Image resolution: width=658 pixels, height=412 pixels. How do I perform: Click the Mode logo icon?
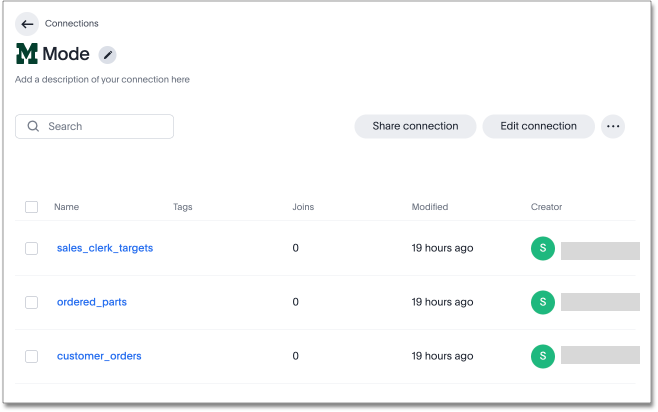(x=26, y=54)
